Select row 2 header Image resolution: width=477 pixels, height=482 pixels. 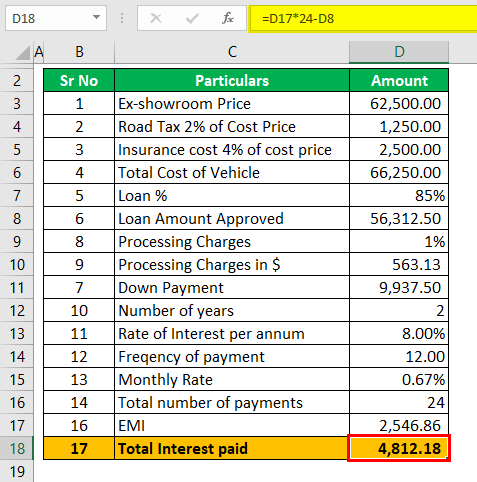[17, 81]
